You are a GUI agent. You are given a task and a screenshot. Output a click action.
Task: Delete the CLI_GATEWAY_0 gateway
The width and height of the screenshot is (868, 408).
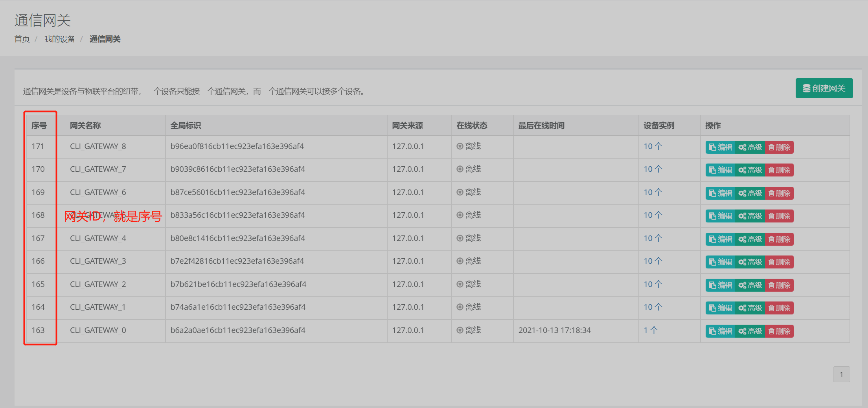[779, 331]
